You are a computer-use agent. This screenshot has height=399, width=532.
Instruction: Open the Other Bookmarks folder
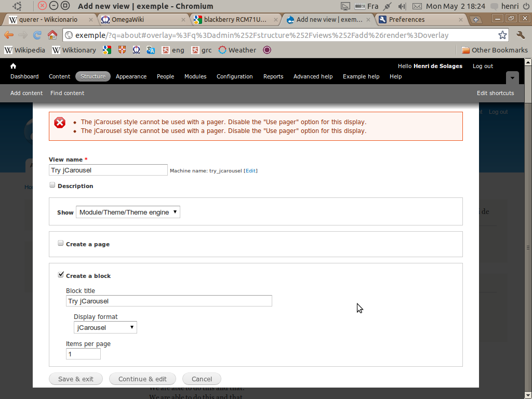[495, 50]
